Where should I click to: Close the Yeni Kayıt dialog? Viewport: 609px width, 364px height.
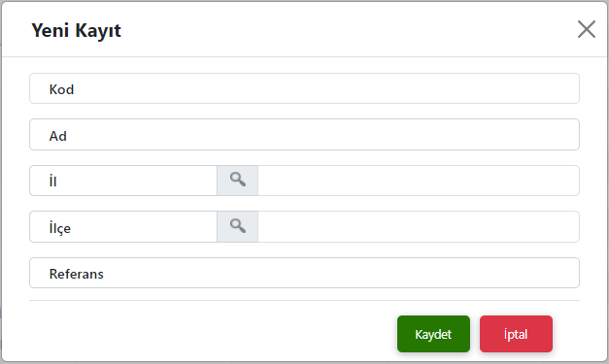coord(586,29)
